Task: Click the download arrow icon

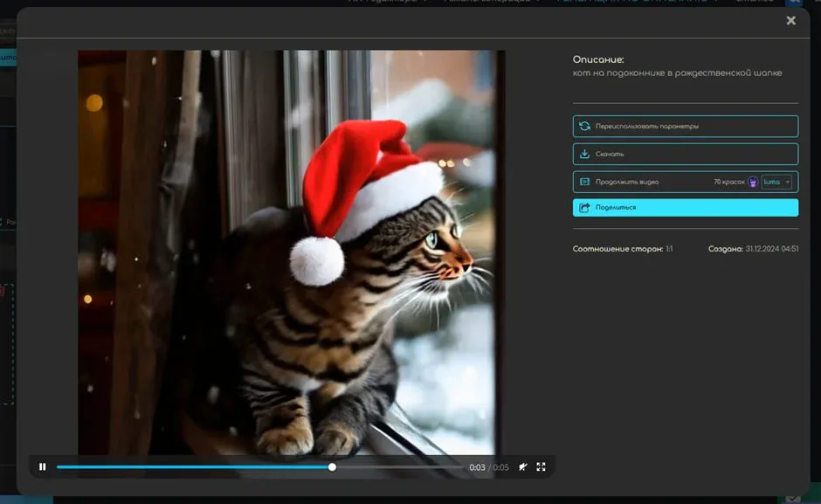Action: [584, 155]
